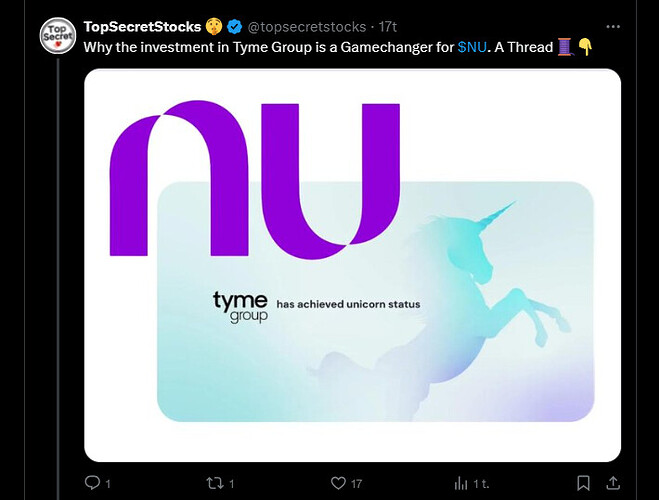Click the reply comment icon
This screenshot has height=500, width=659.
[x=92, y=483]
